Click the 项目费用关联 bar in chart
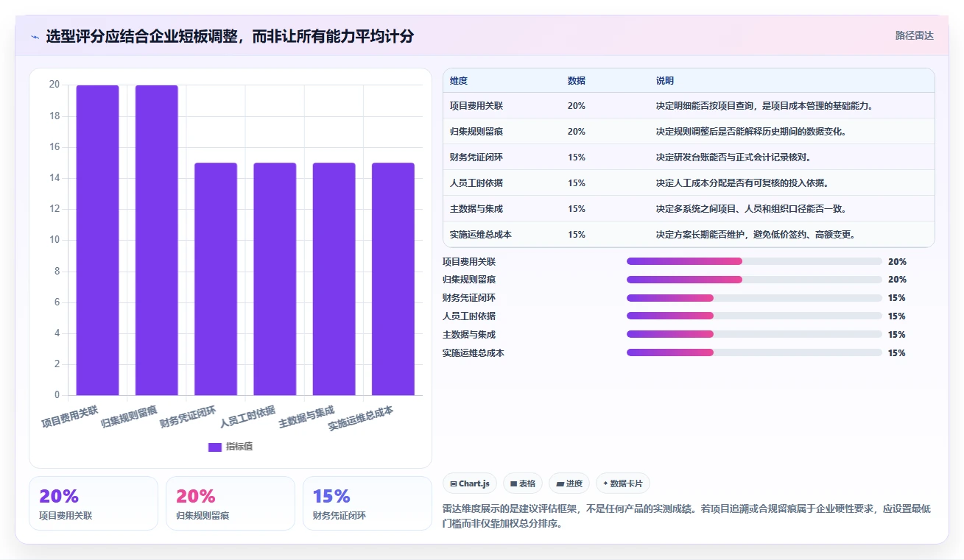The width and height of the screenshot is (964, 560). (97, 240)
